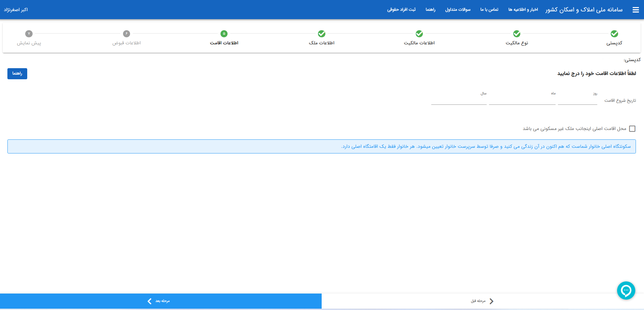Select step 6 circle اطلاعات قبوض
This screenshot has height=310, width=644.
coord(126,34)
